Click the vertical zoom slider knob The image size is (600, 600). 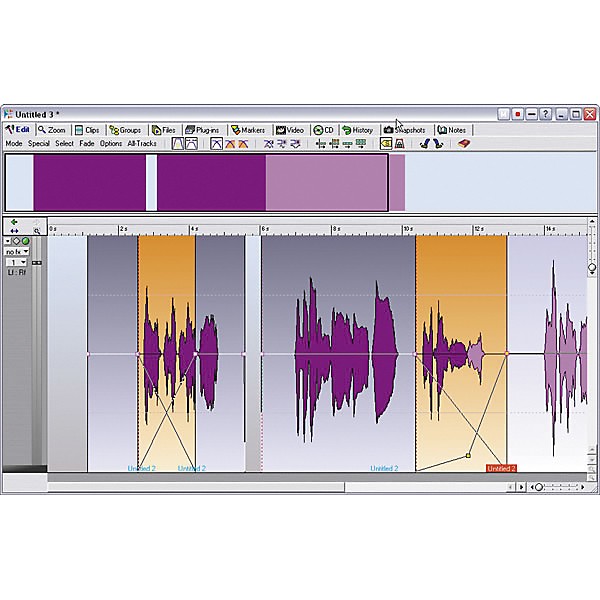coord(592,267)
